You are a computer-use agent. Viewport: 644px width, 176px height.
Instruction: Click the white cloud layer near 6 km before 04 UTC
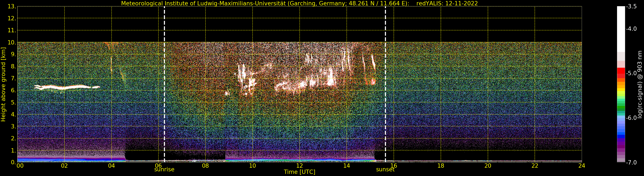click(67, 87)
